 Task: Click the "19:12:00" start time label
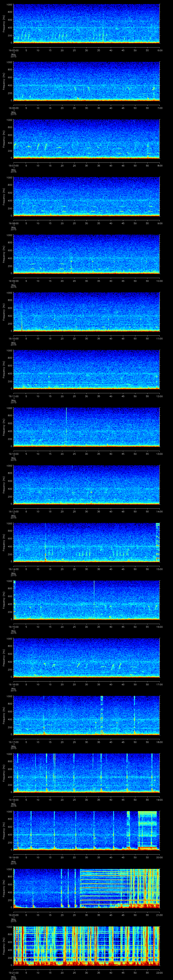click(13, 454)
